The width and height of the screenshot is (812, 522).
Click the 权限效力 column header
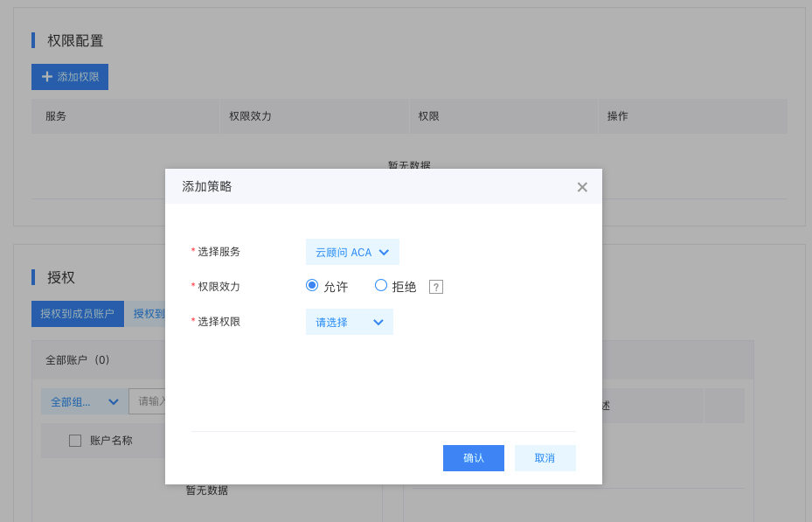(x=250, y=116)
